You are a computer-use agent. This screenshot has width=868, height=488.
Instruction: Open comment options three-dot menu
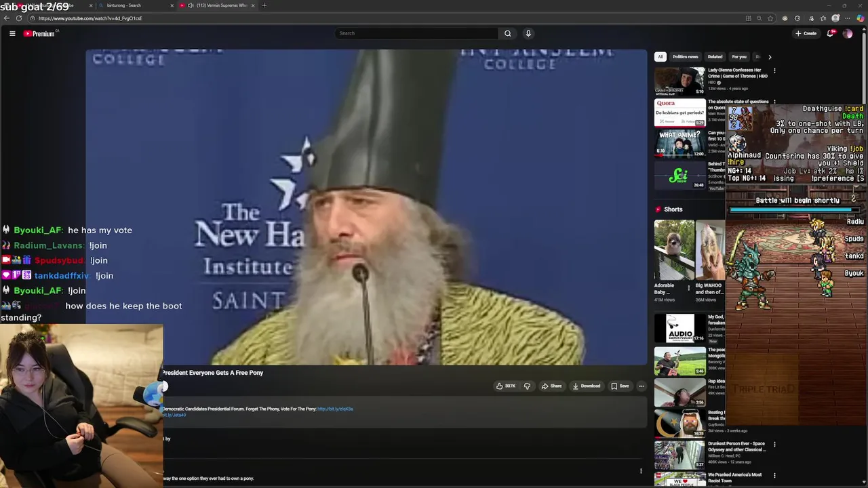coord(641,471)
